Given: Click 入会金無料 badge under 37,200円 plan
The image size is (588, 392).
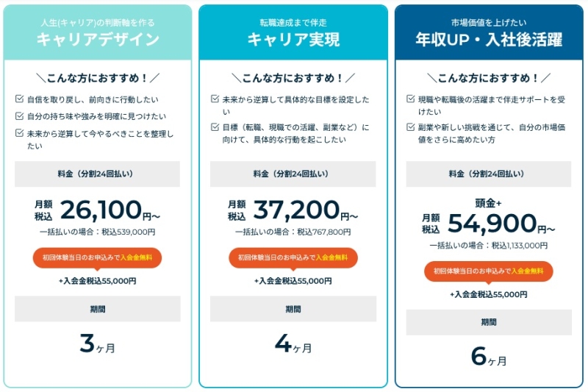Looking at the screenshot, I should [293, 257].
